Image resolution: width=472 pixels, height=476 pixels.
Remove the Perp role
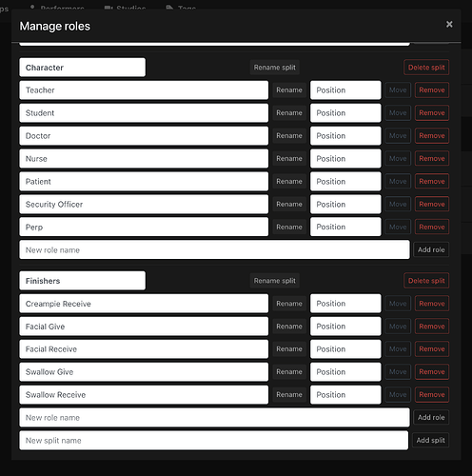432,227
